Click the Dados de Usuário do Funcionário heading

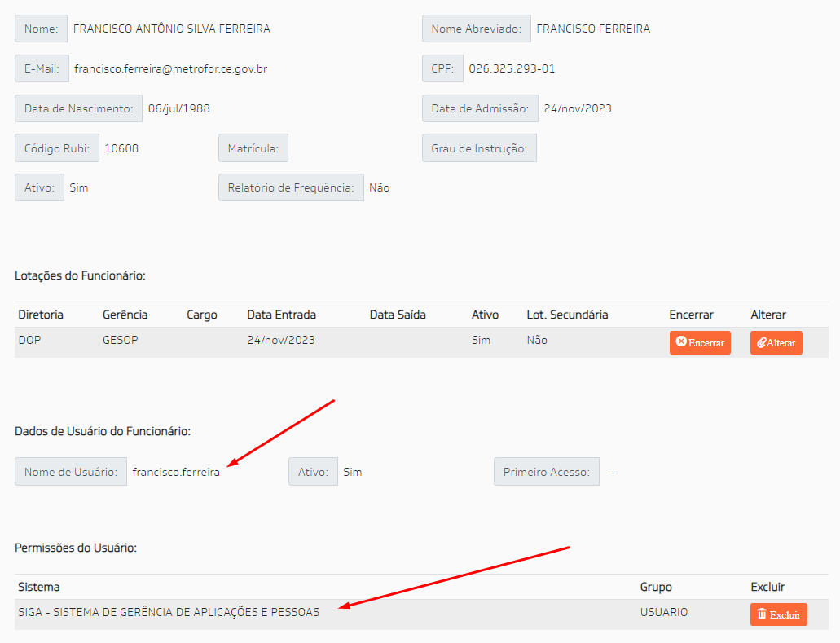coord(103,431)
